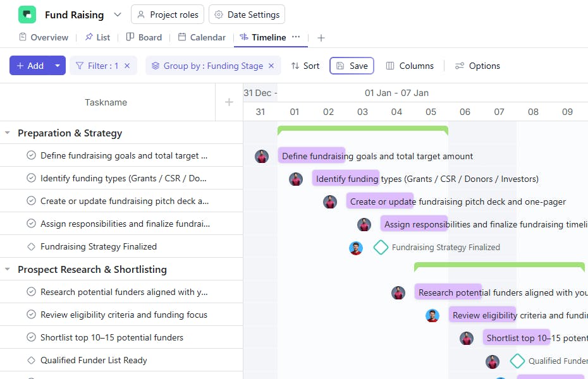Open the Add button dropdown arrow
Viewport: 588px width, 379px height.
(58, 66)
